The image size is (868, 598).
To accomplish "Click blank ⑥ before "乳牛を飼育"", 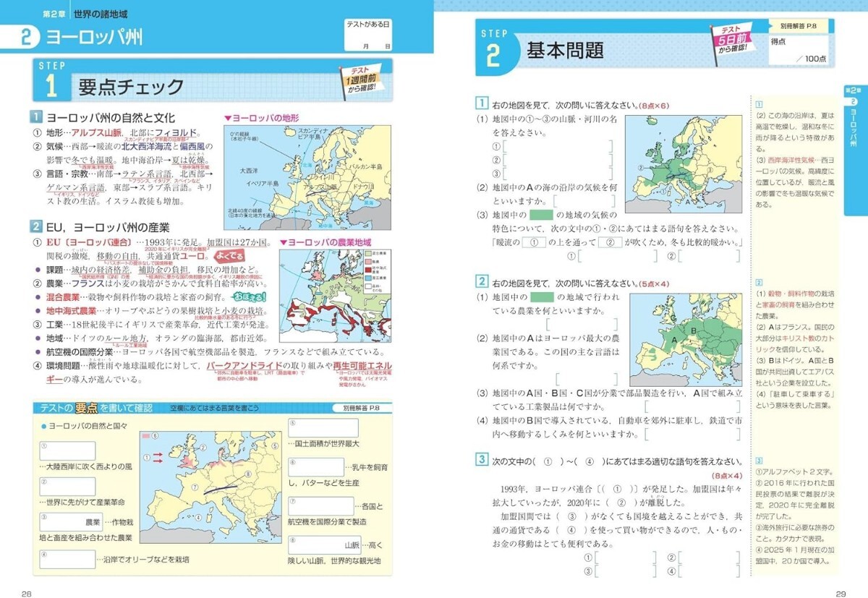I will click(x=316, y=468).
